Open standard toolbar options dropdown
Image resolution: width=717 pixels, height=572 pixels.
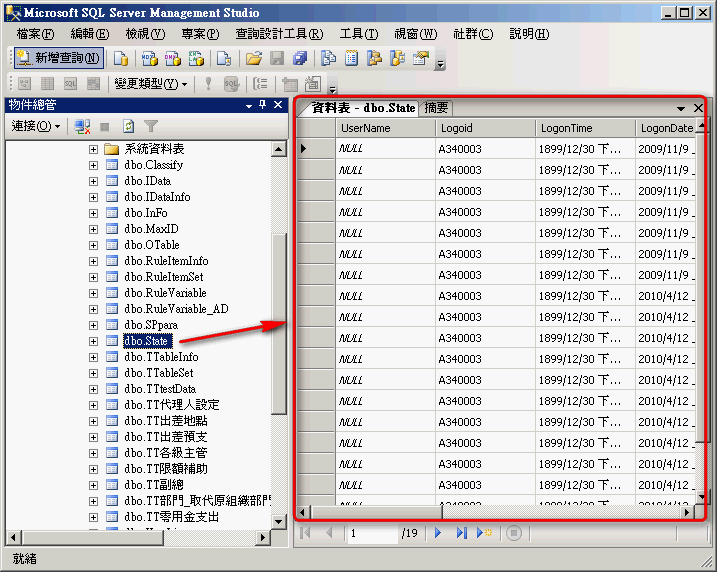point(440,63)
